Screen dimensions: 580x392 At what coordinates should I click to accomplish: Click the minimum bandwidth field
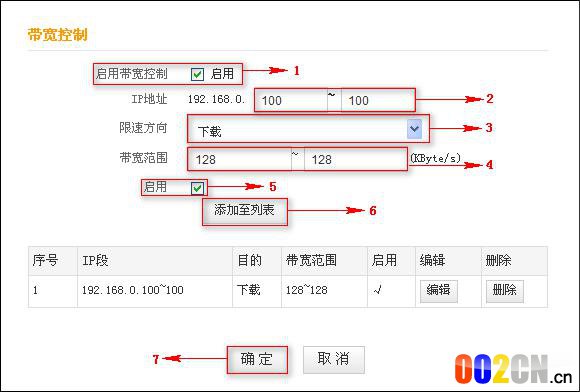coord(239,159)
